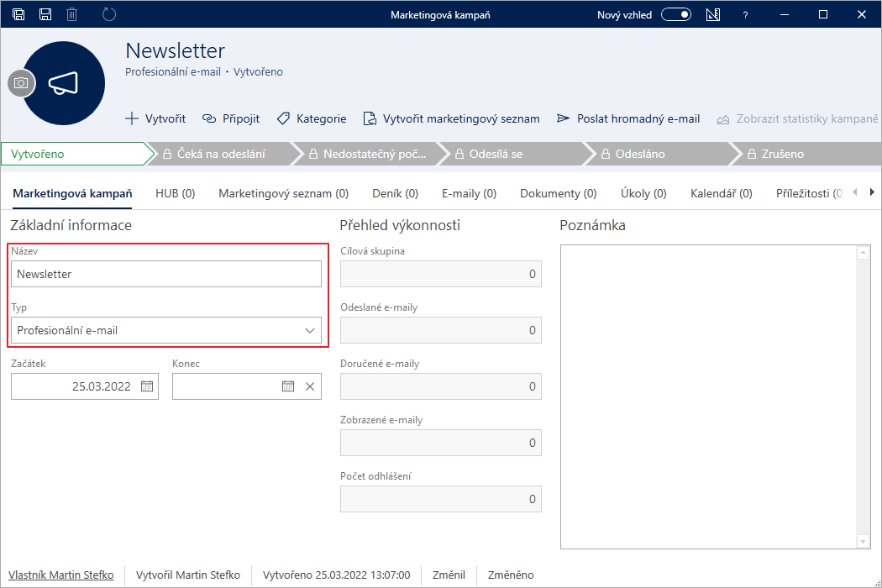
Task: Click the design ruler icon in title bar
Action: pos(713,14)
